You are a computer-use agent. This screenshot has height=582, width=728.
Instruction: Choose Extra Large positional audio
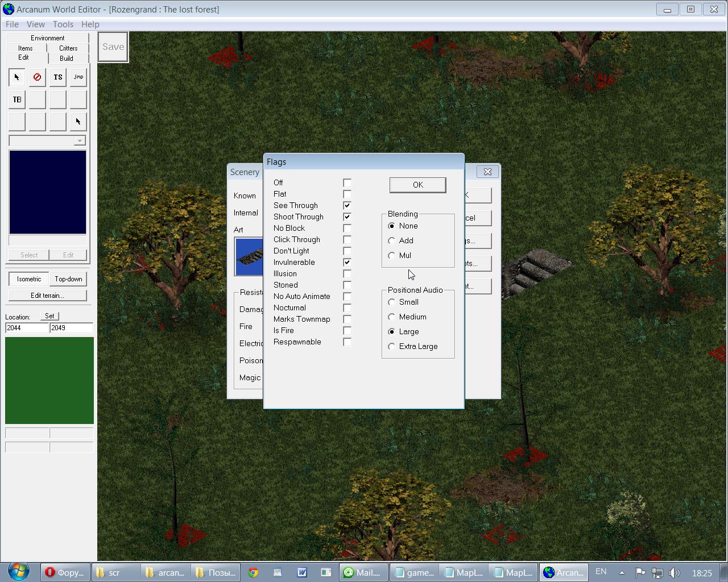[x=392, y=347]
